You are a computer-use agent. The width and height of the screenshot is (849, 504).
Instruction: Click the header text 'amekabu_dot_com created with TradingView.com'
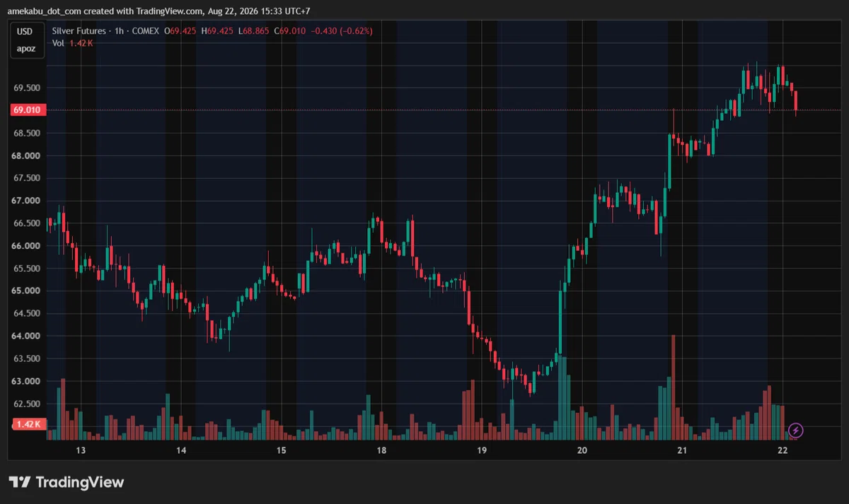point(104,11)
